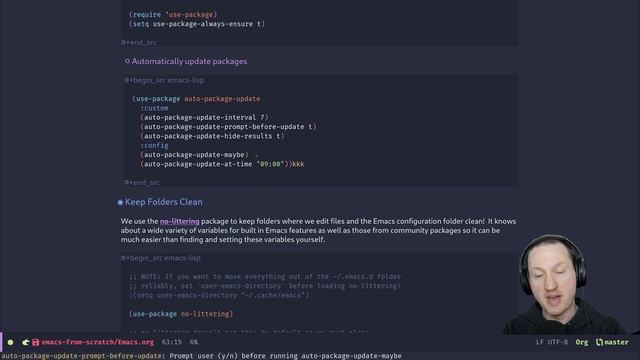640x360 pixels.
Task: Collapse the Keep Folders Clean heading bullet
Action: pyautogui.click(x=120, y=202)
